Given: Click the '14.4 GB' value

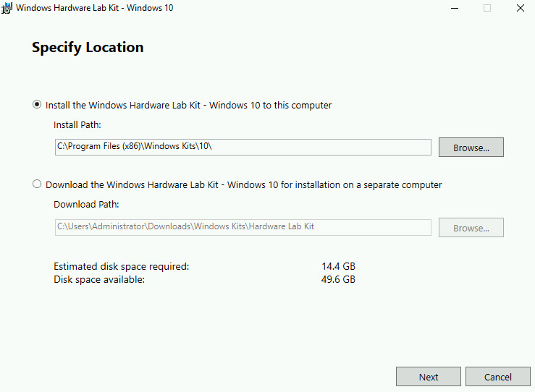Looking at the screenshot, I should pyautogui.click(x=338, y=266).
